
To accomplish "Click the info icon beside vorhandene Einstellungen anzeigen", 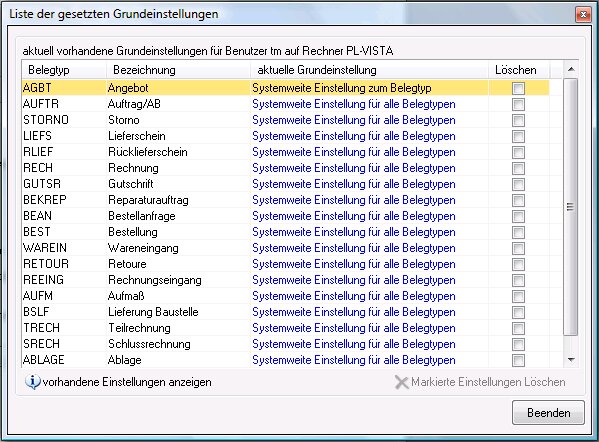I will click(32, 382).
